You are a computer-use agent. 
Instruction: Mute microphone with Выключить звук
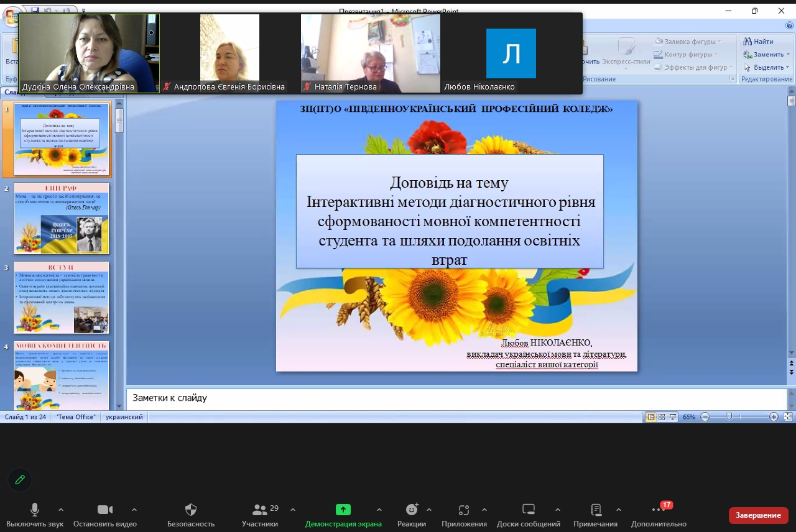35,515
